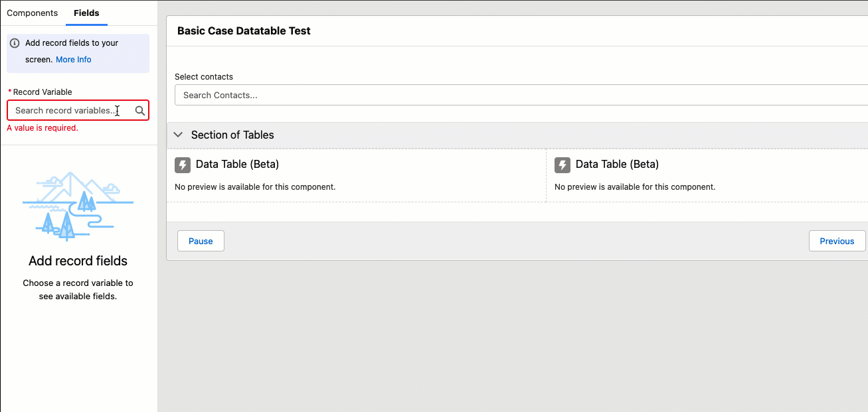
Task: Click the info icon in the Fields notice
Action: (15, 43)
